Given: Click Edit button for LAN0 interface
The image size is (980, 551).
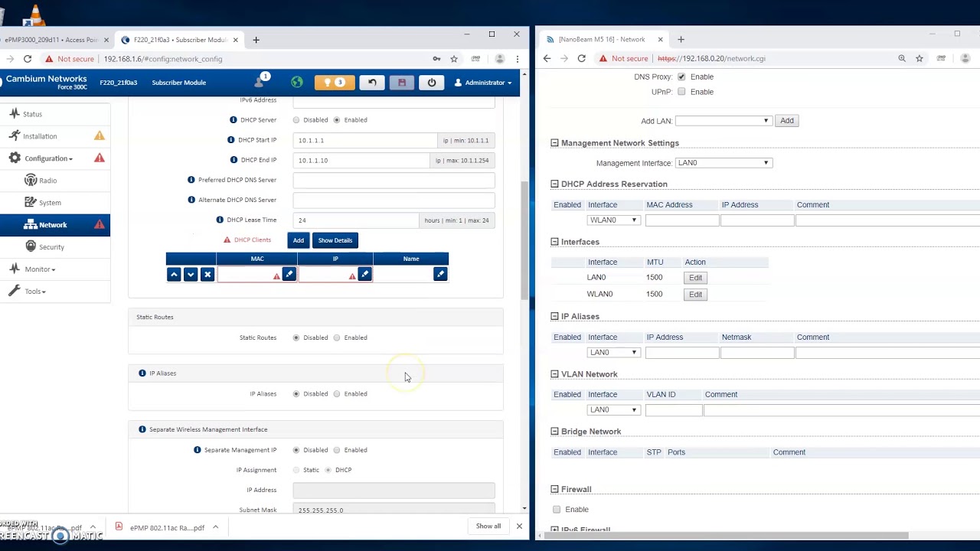Looking at the screenshot, I should 695,278.
